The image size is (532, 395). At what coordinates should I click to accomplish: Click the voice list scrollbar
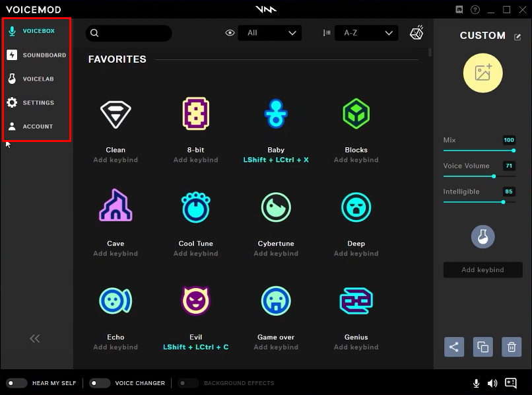[430, 52]
